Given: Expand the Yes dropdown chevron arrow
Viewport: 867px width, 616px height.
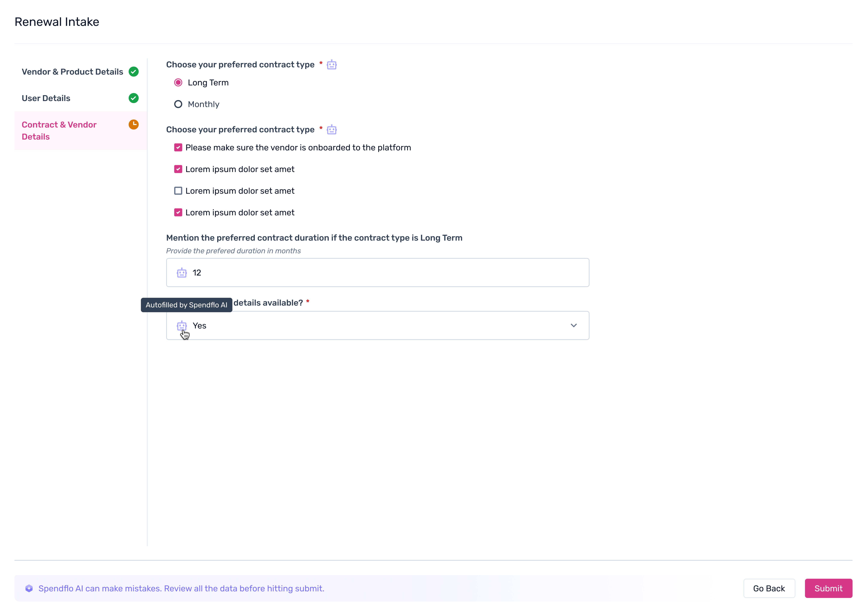Looking at the screenshot, I should pyautogui.click(x=574, y=325).
